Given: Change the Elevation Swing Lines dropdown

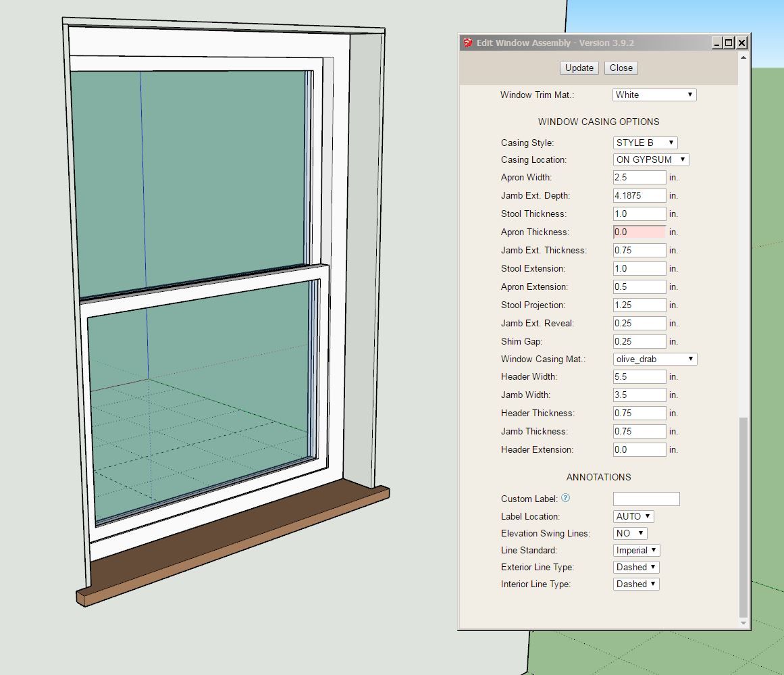Looking at the screenshot, I should click(x=630, y=533).
